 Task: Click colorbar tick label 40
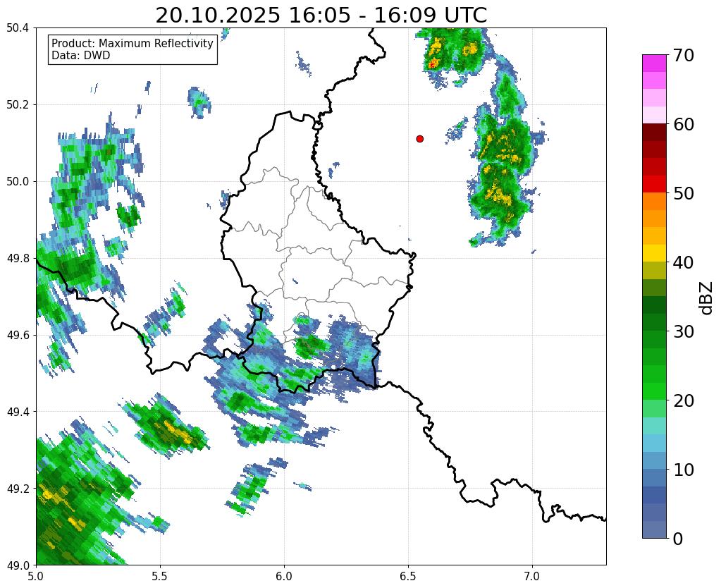(x=683, y=262)
